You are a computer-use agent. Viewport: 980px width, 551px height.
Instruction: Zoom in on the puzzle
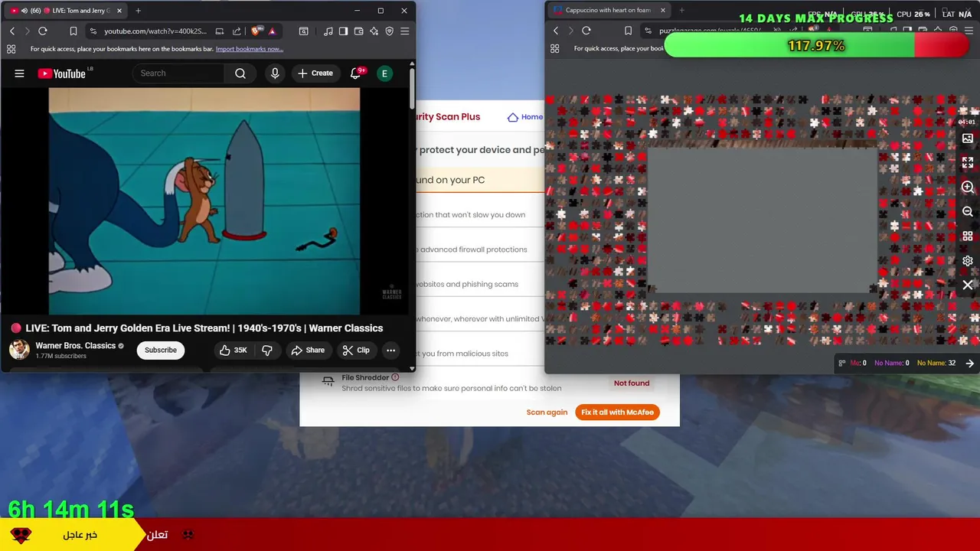tap(968, 187)
